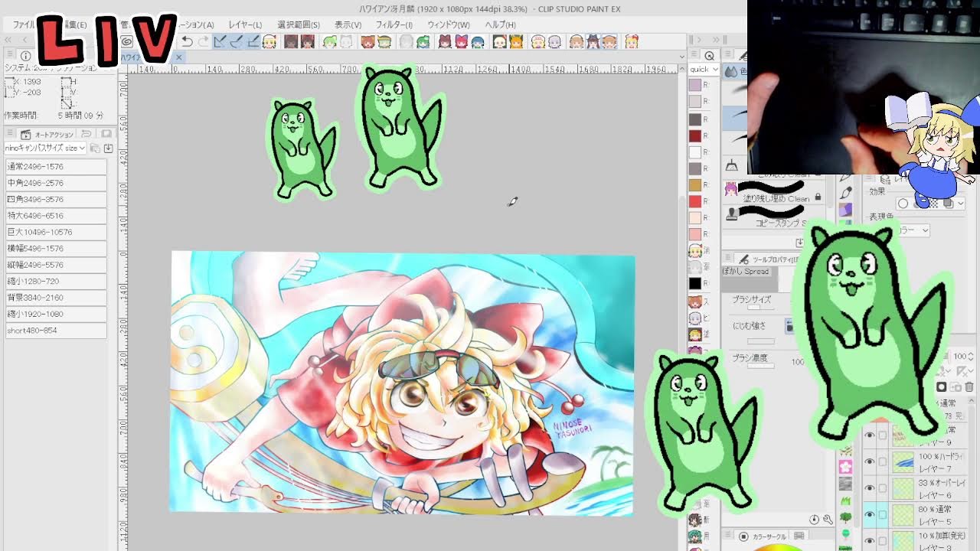Image resolution: width=980 pixels, height=551 pixels.
Task: Click the reset tool property clock icon
Action: (815, 520)
